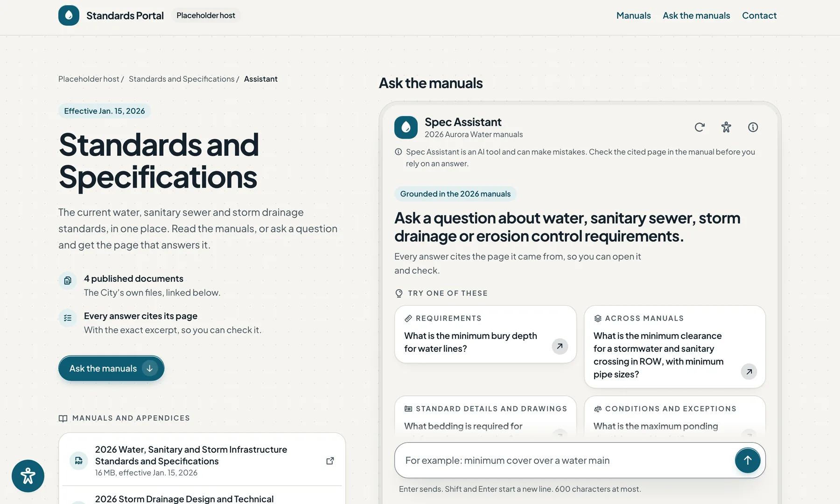Choose the minimum bury depth for water lines suggestion

pos(485,334)
